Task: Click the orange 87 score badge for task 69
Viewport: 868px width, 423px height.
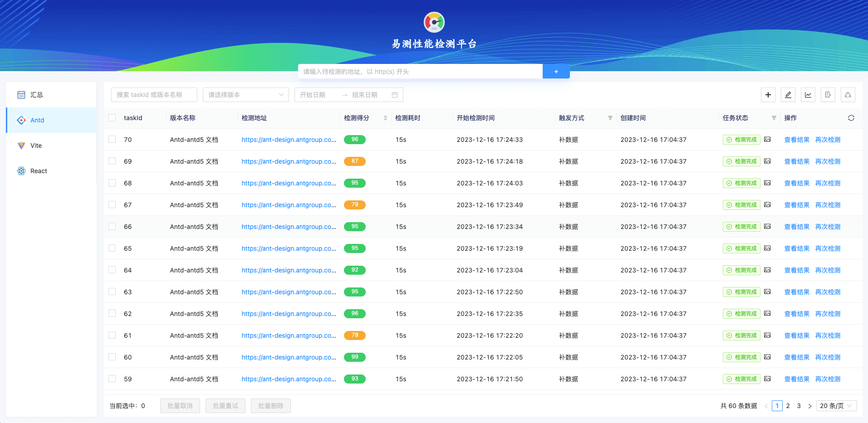Action: [355, 161]
